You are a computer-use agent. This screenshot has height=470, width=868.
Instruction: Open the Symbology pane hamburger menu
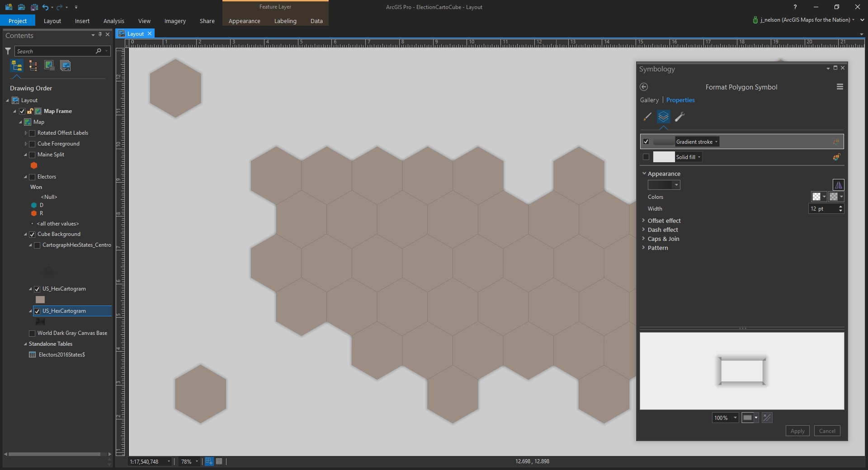click(840, 87)
